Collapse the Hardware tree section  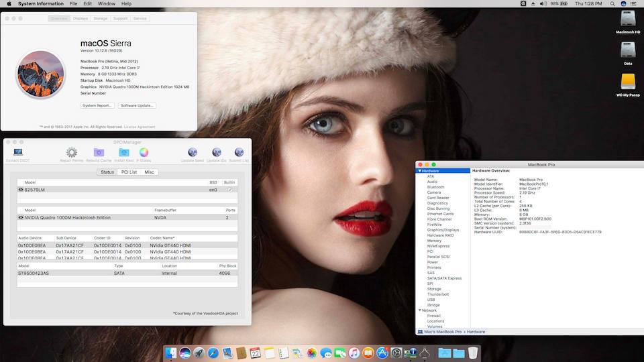420,171
